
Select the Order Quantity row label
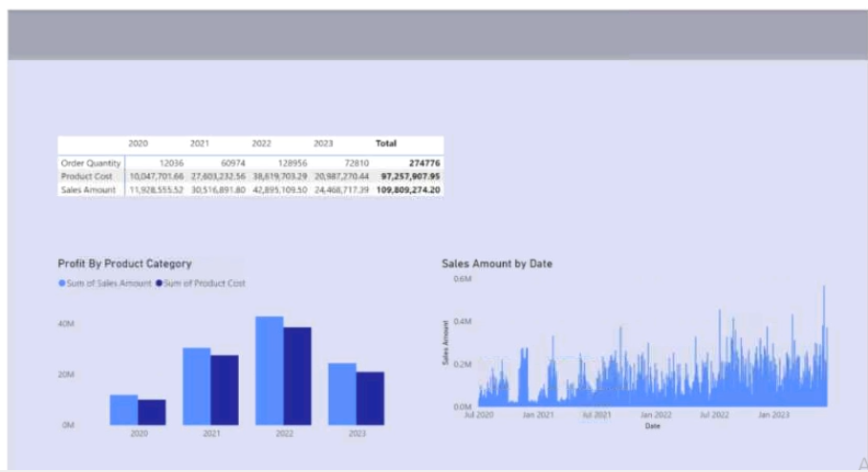(91, 163)
